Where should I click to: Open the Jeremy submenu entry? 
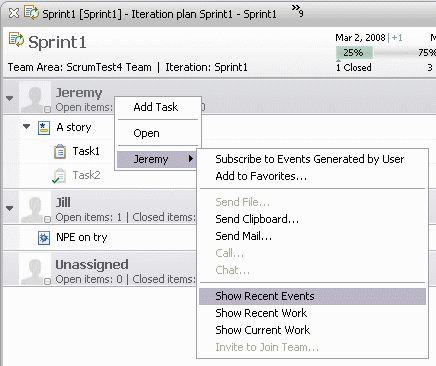coord(156,159)
